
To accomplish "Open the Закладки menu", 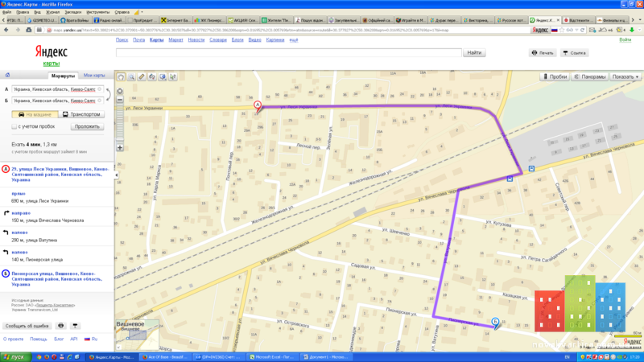I will [x=73, y=12].
